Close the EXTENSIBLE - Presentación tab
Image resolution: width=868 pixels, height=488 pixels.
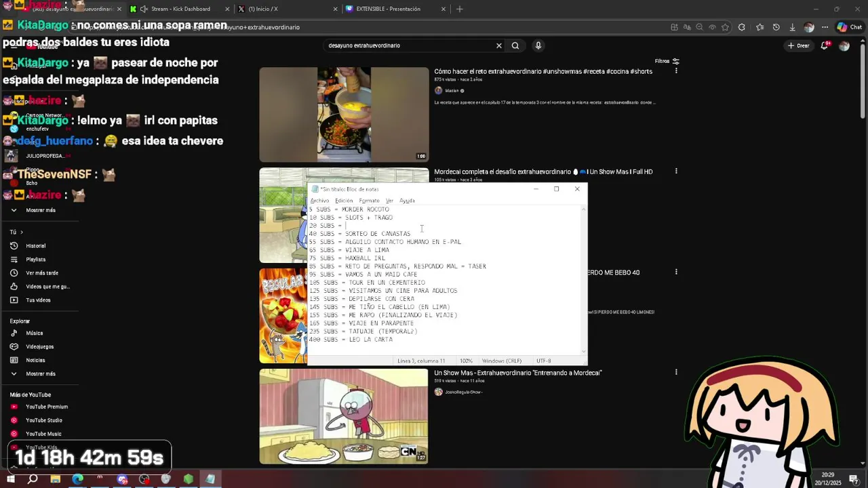[x=443, y=9]
